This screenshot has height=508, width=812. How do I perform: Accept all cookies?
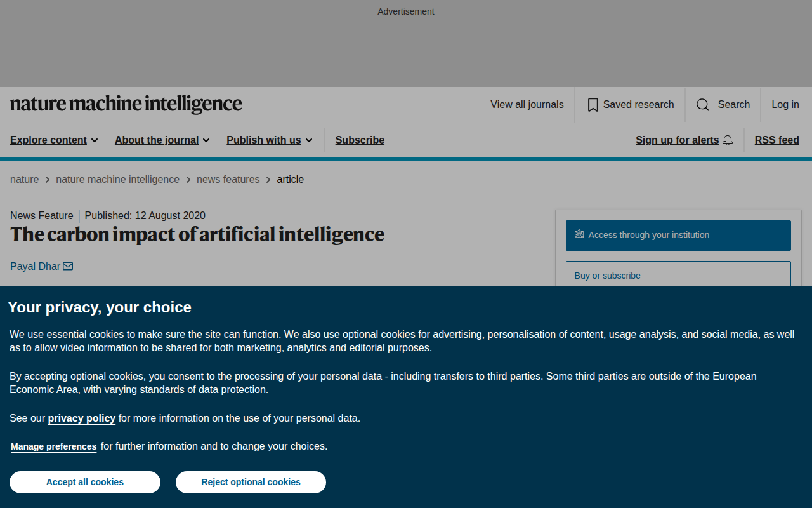pos(85,482)
